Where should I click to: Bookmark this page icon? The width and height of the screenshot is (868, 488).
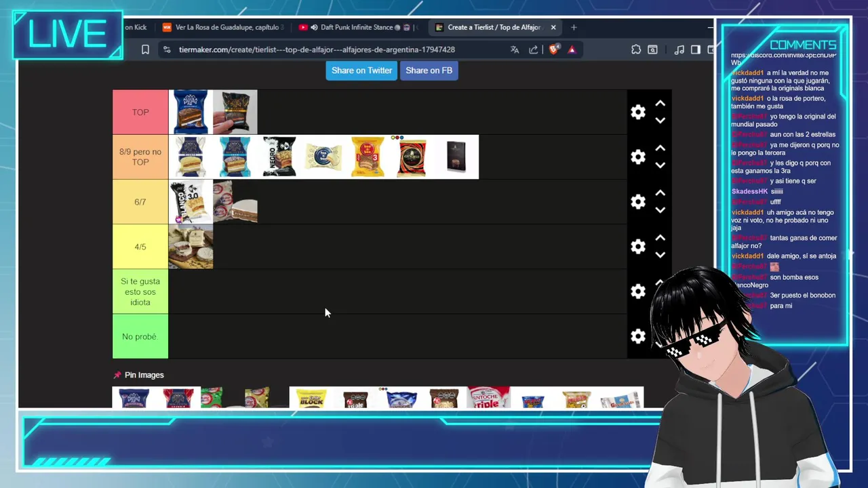[x=145, y=49]
